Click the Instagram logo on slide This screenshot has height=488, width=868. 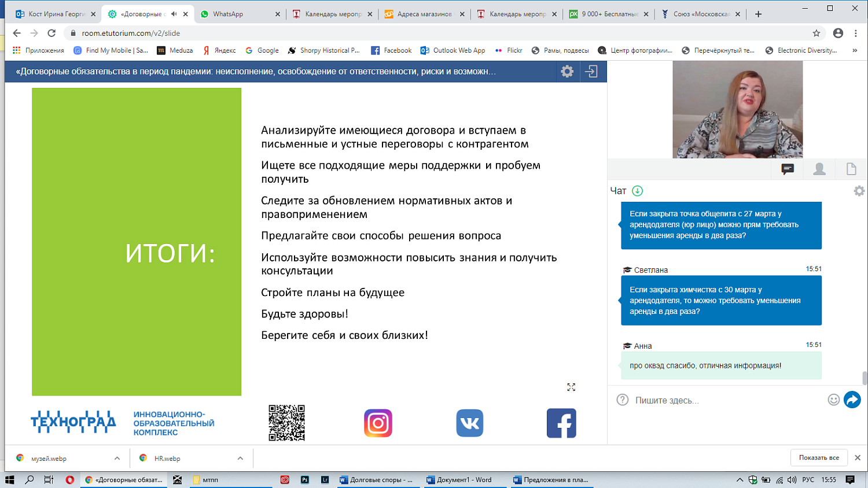click(x=378, y=423)
